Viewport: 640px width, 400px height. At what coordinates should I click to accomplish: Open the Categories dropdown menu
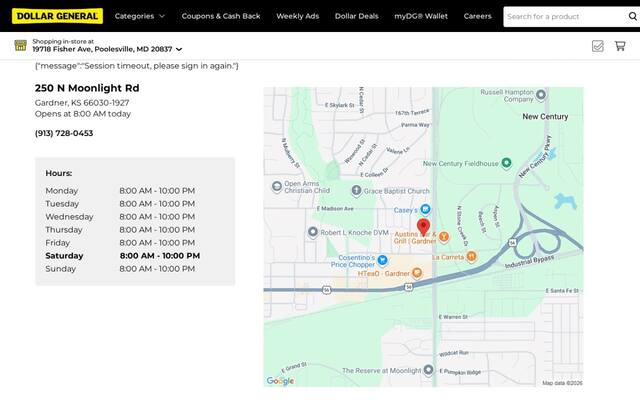140,16
